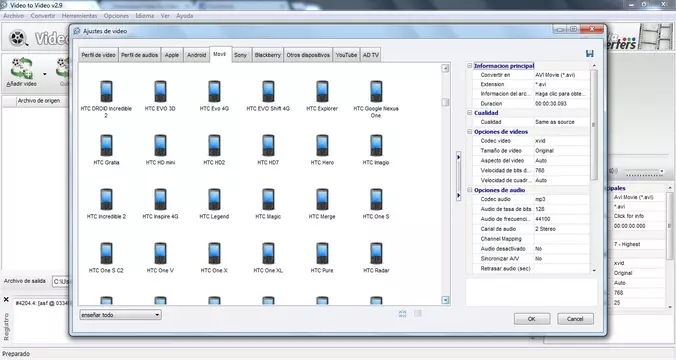Collapse the Informacion principal section
676x360 pixels.
[469, 66]
